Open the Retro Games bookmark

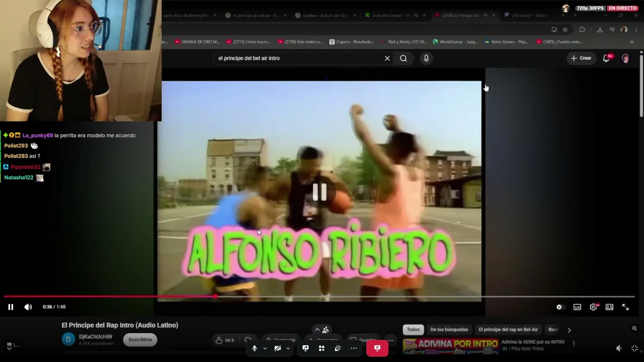click(506, 42)
